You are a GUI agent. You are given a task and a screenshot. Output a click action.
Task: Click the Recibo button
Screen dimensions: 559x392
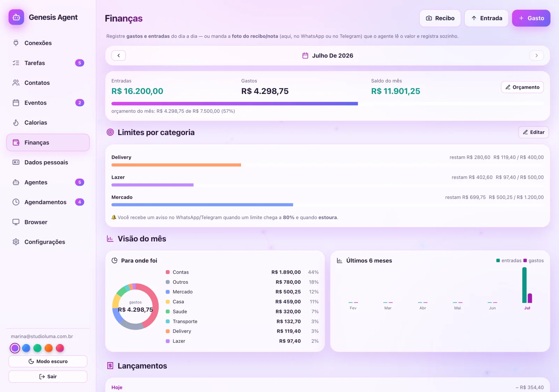tap(440, 18)
